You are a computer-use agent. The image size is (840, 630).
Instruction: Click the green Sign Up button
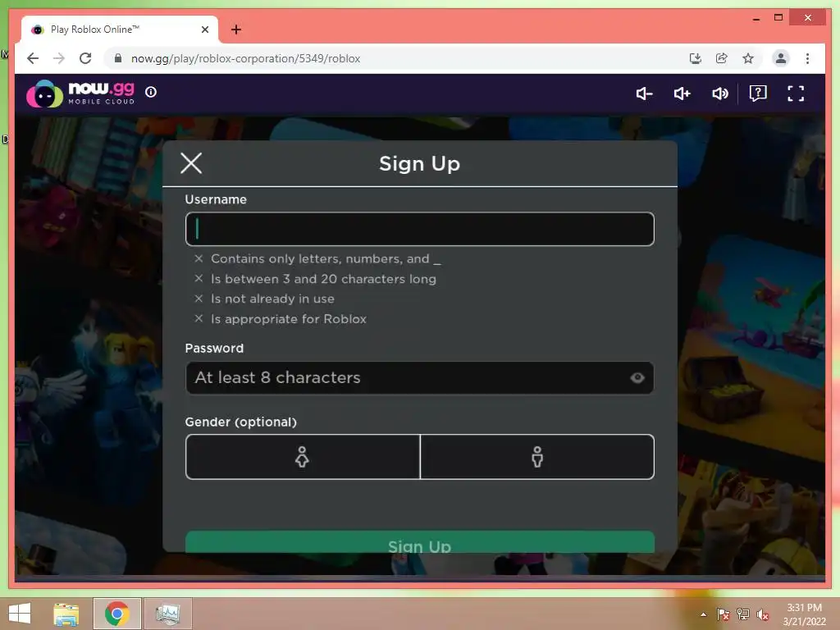419,542
